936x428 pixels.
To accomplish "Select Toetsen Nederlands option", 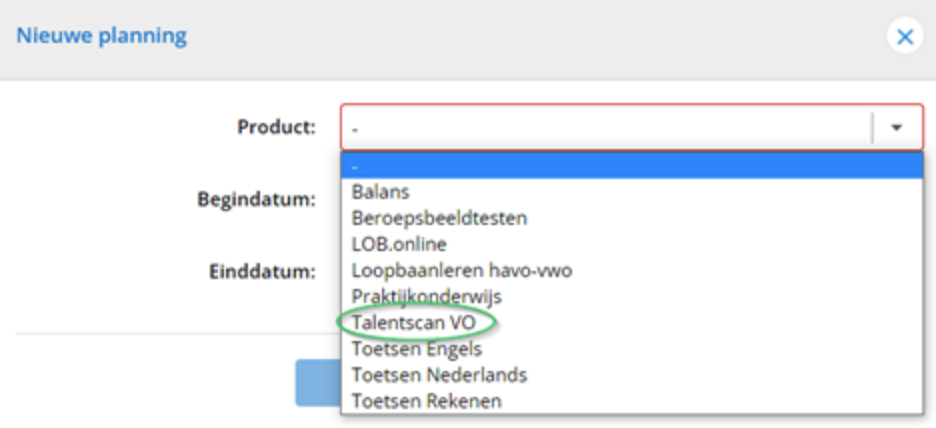I will 439,375.
